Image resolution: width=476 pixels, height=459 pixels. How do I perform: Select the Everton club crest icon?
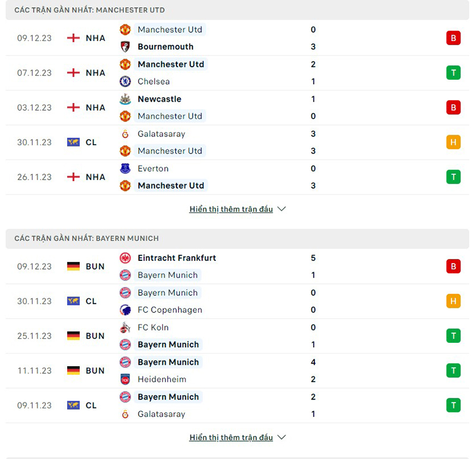coord(125,168)
